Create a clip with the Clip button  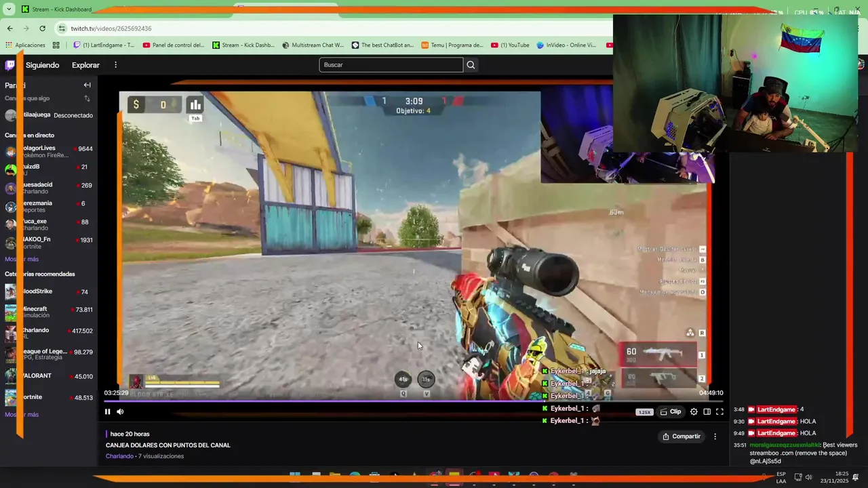[x=671, y=411]
